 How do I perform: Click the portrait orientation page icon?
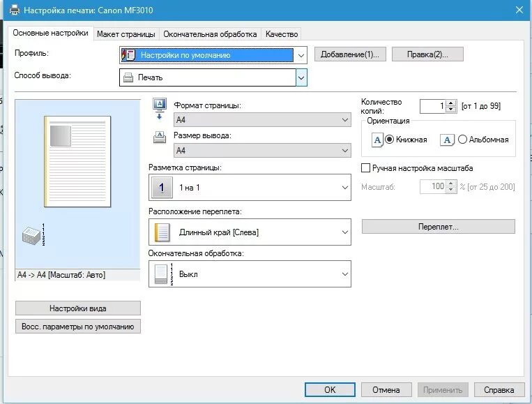tap(377, 140)
